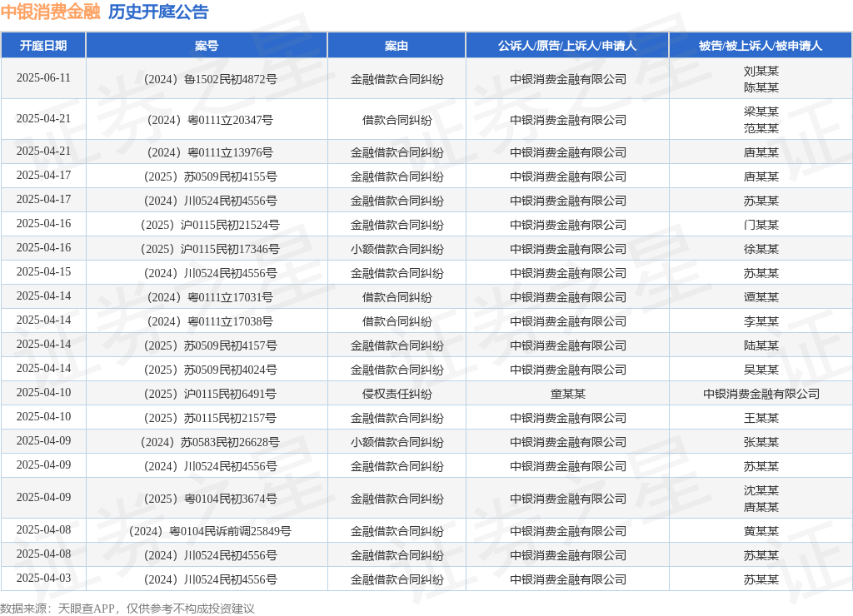This screenshot has width=853, height=616.
Task: Click defendant 徐某某
Action: pos(761,249)
